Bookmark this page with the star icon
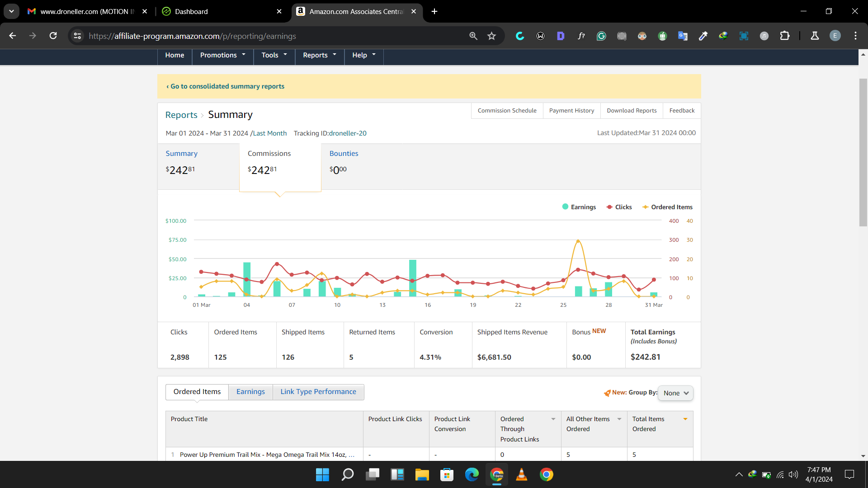 tap(492, 36)
